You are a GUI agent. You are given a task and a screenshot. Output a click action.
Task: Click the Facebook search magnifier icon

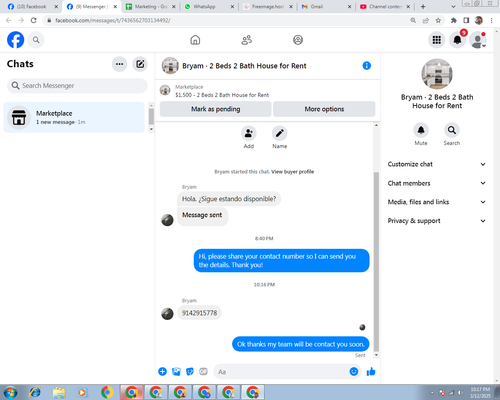[36, 40]
